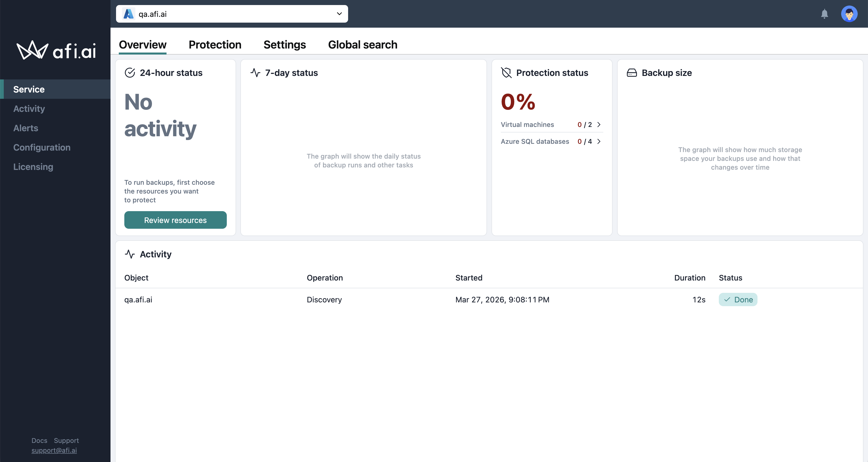Click the afi.ai logo in sidebar
The width and height of the screenshot is (868, 462).
pyautogui.click(x=56, y=51)
